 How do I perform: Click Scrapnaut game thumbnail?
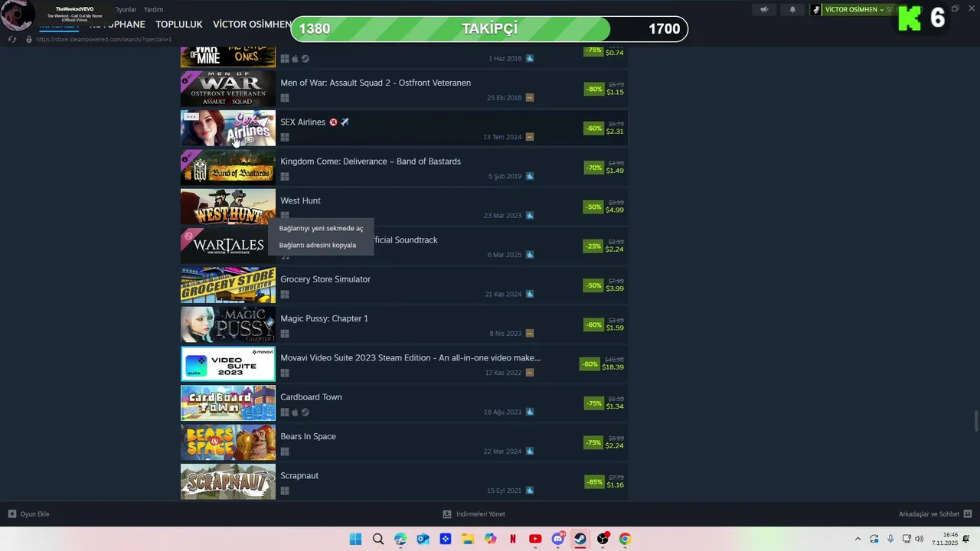point(228,481)
